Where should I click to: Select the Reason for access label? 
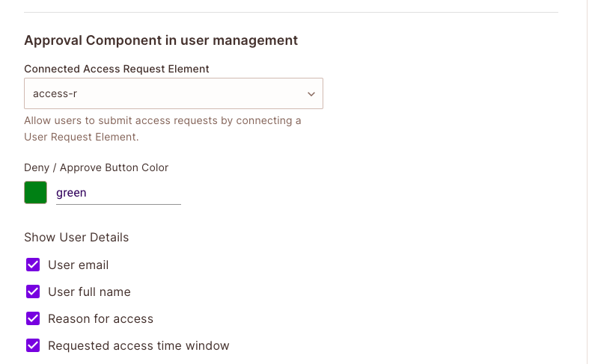point(100,318)
